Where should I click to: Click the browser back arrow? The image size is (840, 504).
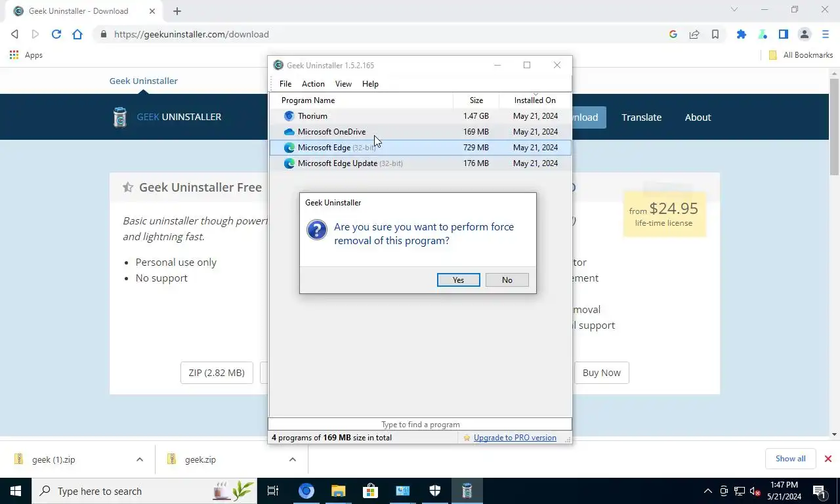[14, 34]
